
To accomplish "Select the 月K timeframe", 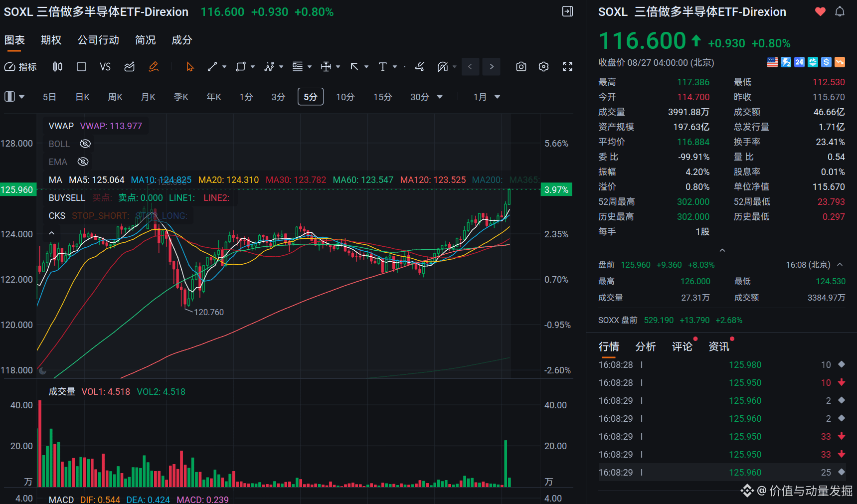I will pos(149,97).
